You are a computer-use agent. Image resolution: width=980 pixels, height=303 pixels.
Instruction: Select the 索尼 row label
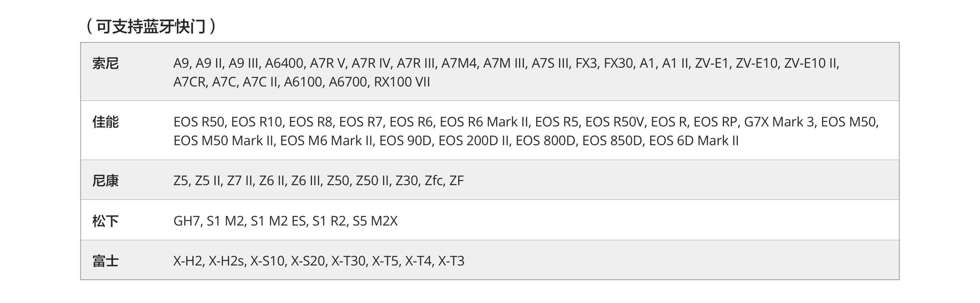click(105, 64)
